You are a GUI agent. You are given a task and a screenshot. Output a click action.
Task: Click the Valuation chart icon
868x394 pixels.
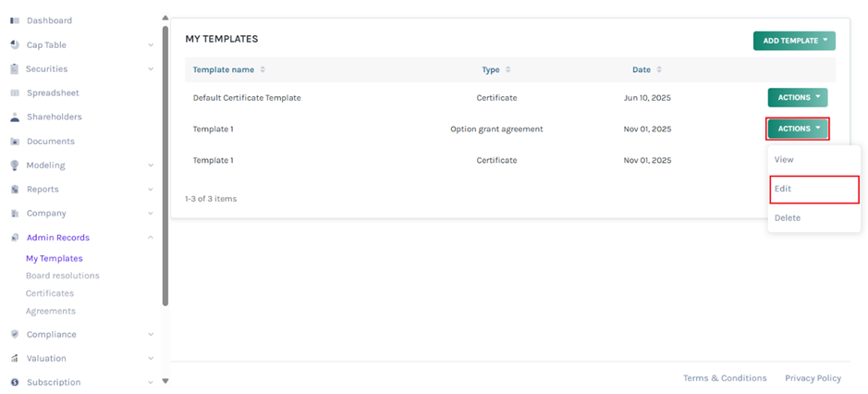pyautogui.click(x=15, y=359)
